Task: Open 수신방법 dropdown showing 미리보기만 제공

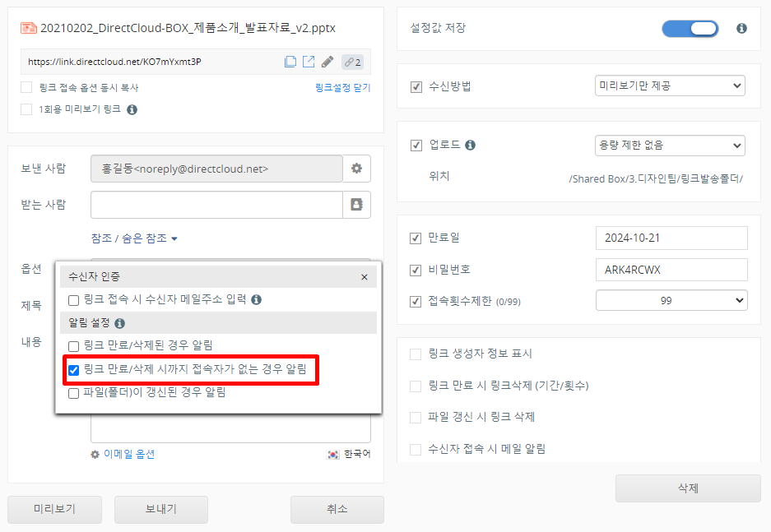Action: pos(669,86)
